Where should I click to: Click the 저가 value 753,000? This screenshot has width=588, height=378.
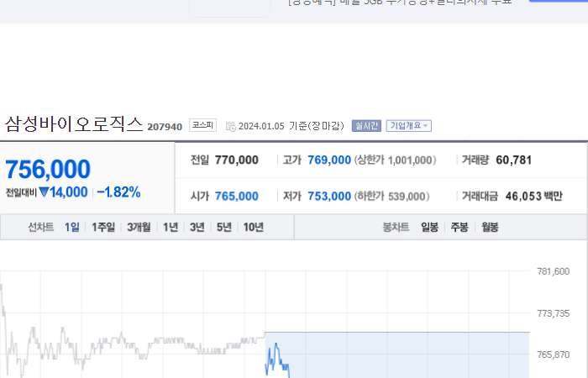pyautogui.click(x=329, y=196)
